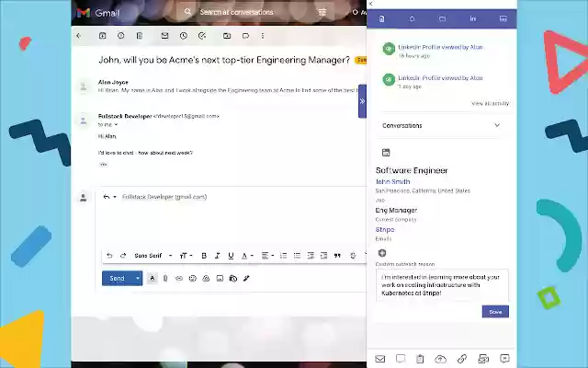
Task: Archive this conversation
Action: pyautogui.click(x=102, y=36)
